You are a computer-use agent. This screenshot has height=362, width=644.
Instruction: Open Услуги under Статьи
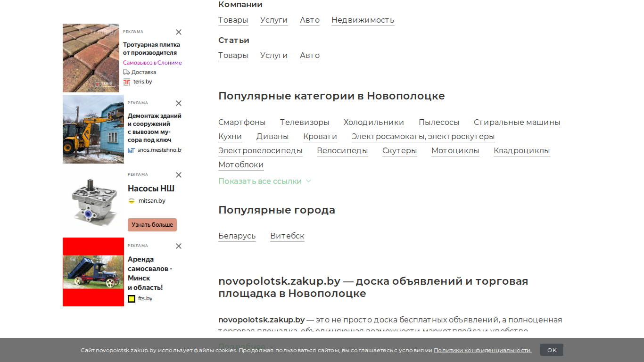click(x=274, y=56)
